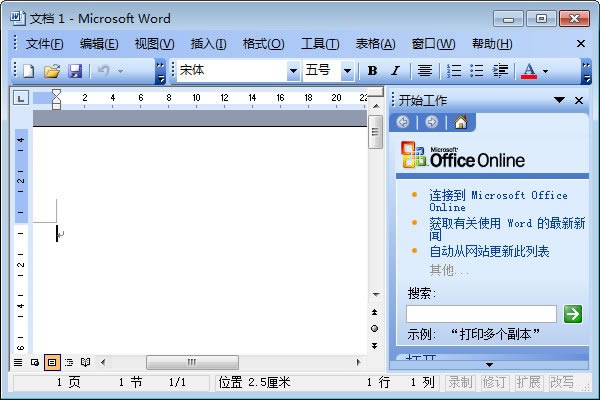Open the 格式(O) menu

pos(263,44)
